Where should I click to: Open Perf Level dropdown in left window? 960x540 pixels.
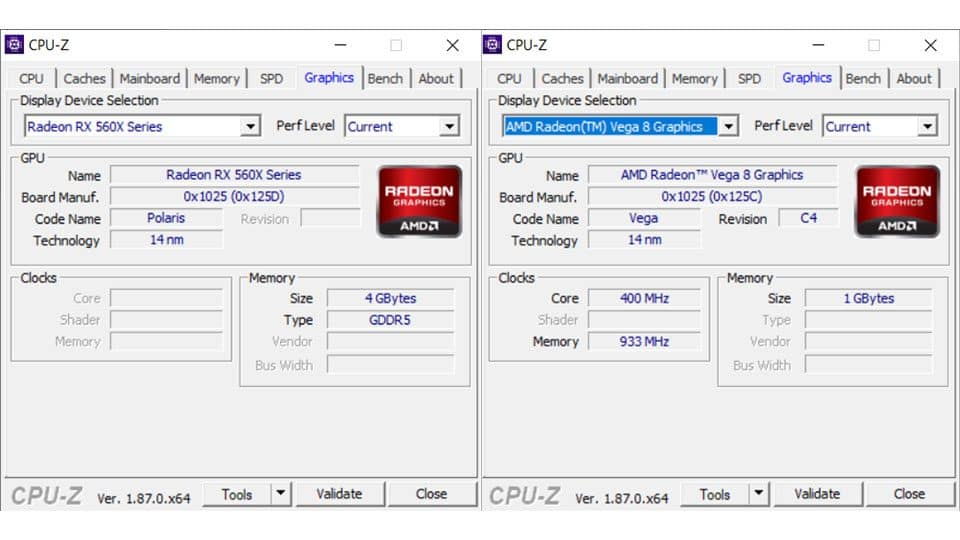(x=449, y=127)
